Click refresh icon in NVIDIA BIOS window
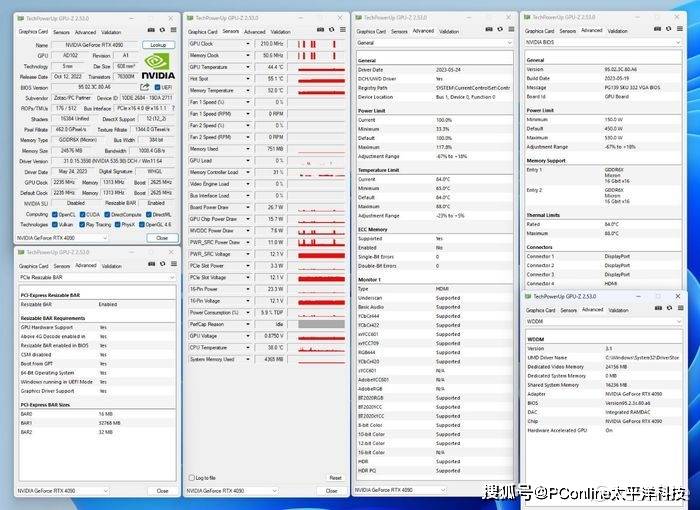 (x=668, y=29)
